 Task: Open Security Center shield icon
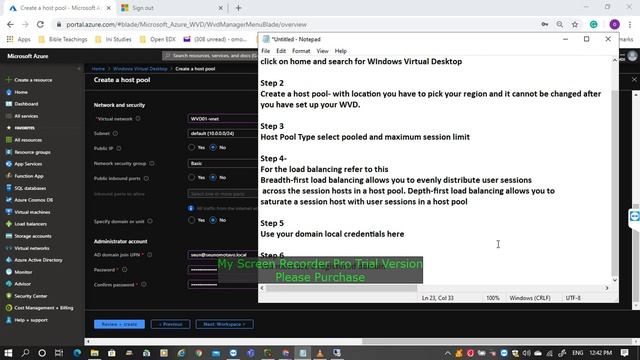click(x=9, y=296)
